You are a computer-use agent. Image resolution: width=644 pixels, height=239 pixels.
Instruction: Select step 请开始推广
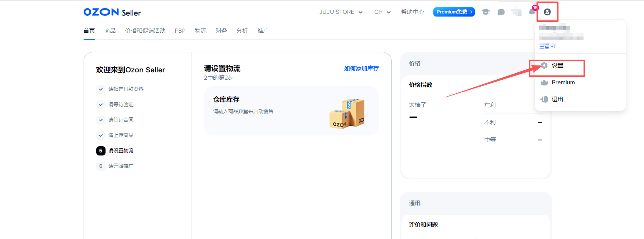click(121, 166)
